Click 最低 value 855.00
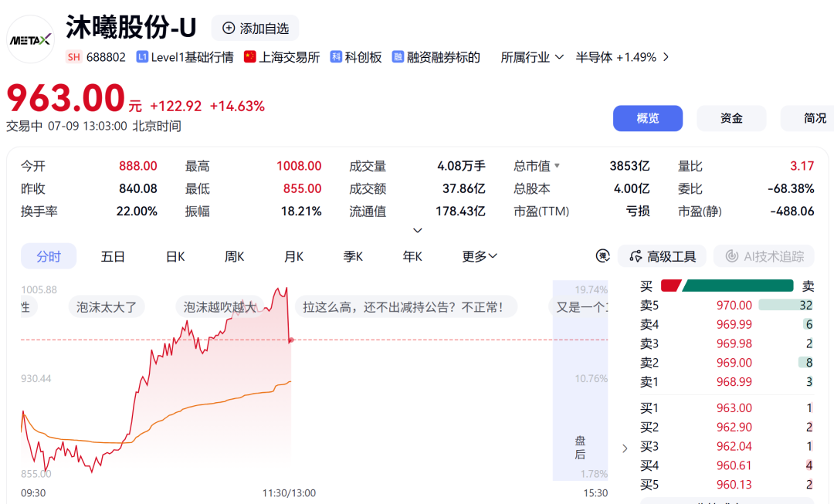This screenshot has width=834, height=504. (x=302, y=189)
